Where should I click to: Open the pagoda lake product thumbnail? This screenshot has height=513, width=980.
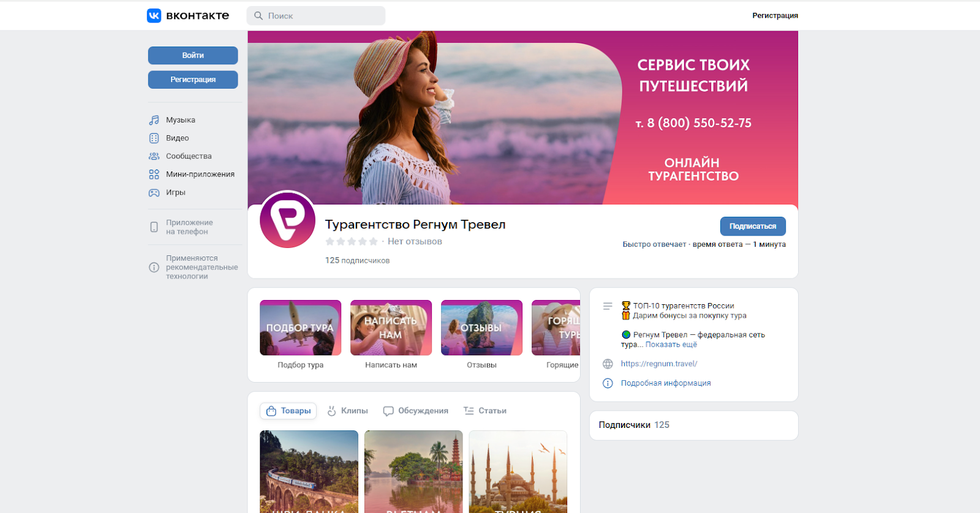pos(413,472)
